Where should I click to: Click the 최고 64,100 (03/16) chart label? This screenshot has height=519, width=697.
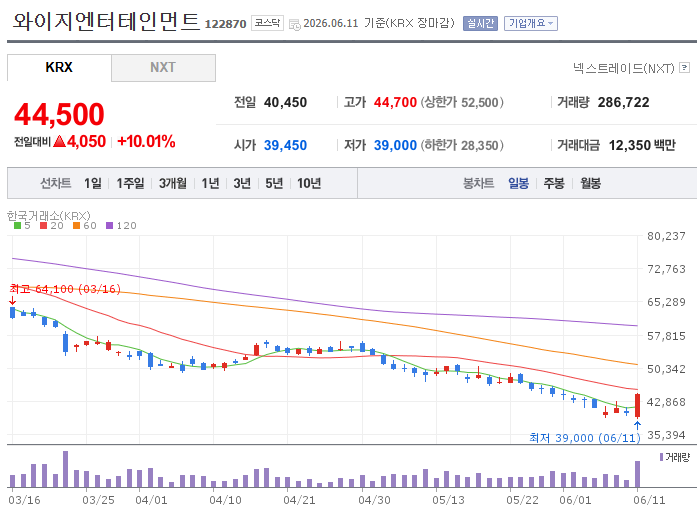click(x=65, y=289)
